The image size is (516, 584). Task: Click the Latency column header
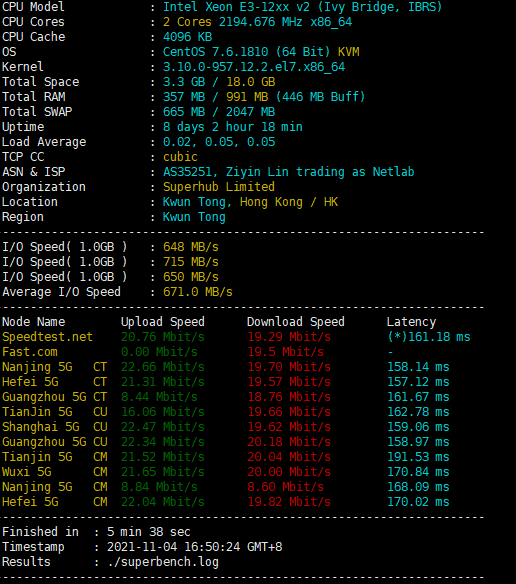(x=411, y=322)
